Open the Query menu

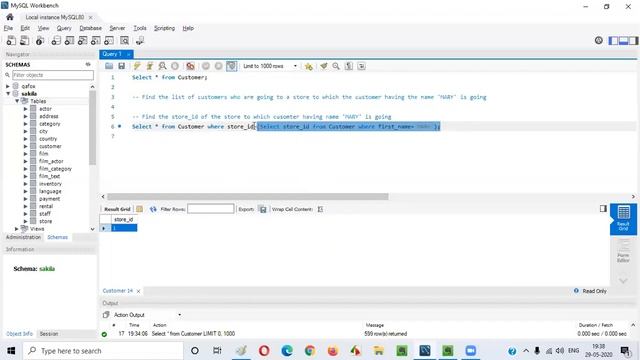click(64, 28)
